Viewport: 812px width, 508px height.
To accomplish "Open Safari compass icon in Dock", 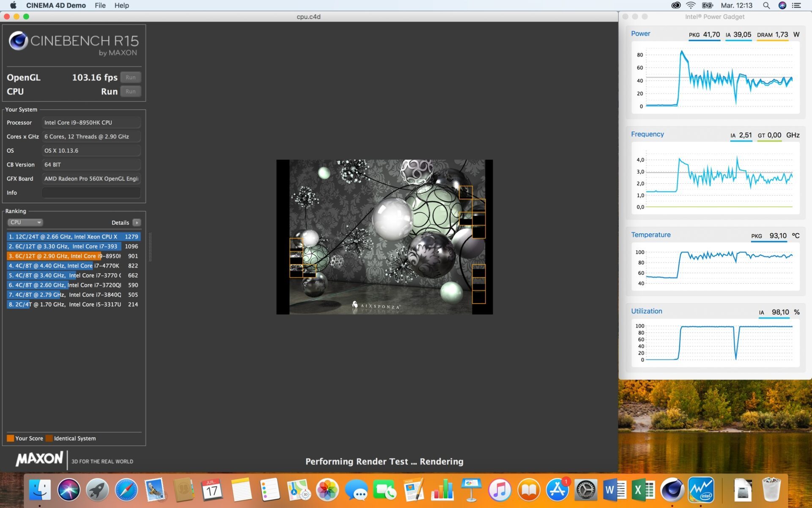I will click(x=126, y=490).
